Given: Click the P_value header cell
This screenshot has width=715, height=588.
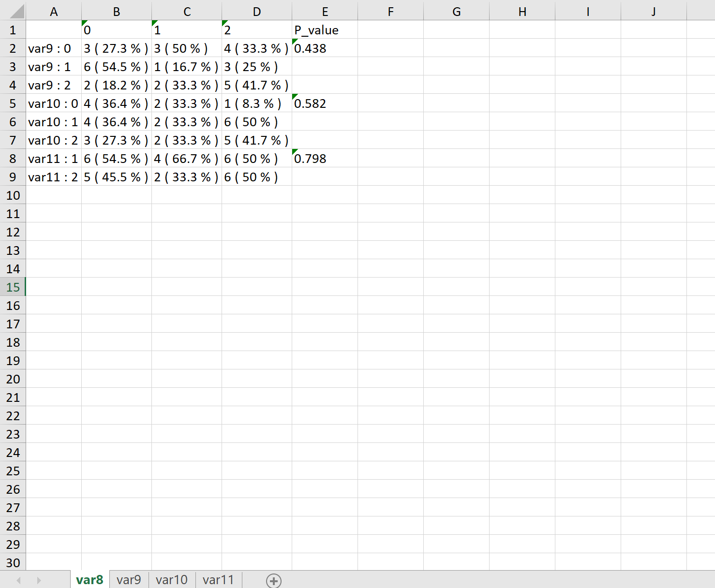Looking at the screenshot, I should (325, 30).
